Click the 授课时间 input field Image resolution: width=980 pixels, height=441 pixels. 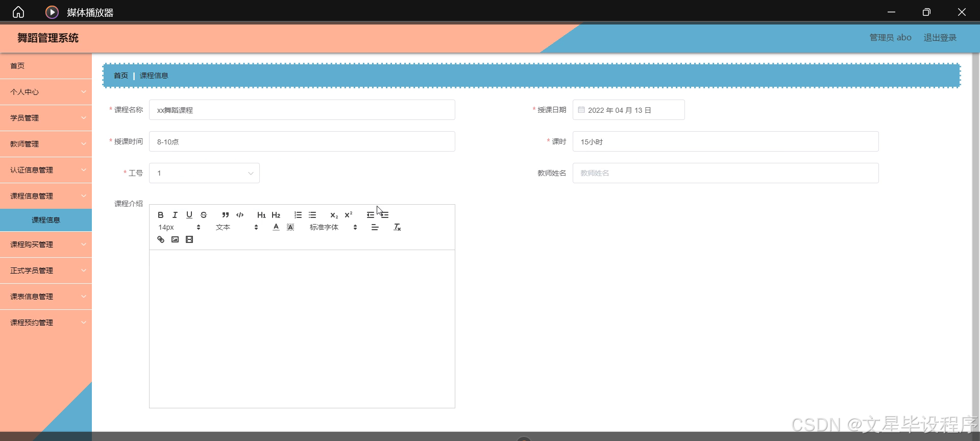pos(302,141)
